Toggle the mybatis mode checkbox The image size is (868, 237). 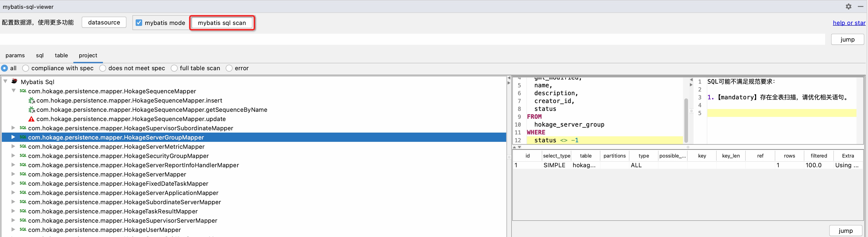coord(139,23)
